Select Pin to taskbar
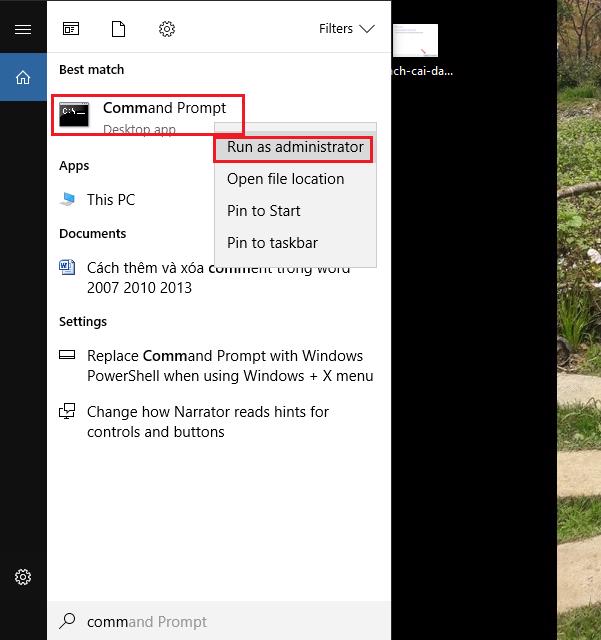 [272, 243]
